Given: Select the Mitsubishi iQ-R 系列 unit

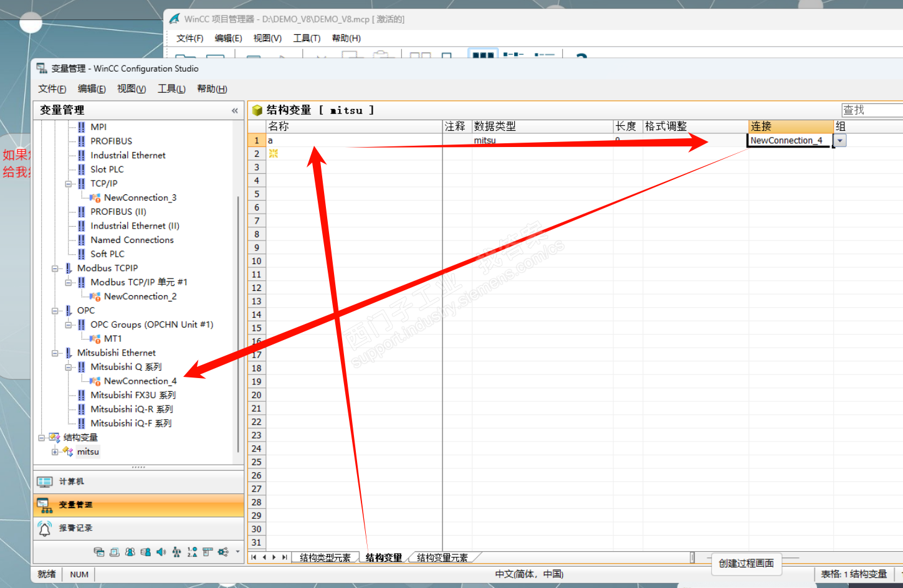Looking at the screenshot, I should (x=132, y=409).
